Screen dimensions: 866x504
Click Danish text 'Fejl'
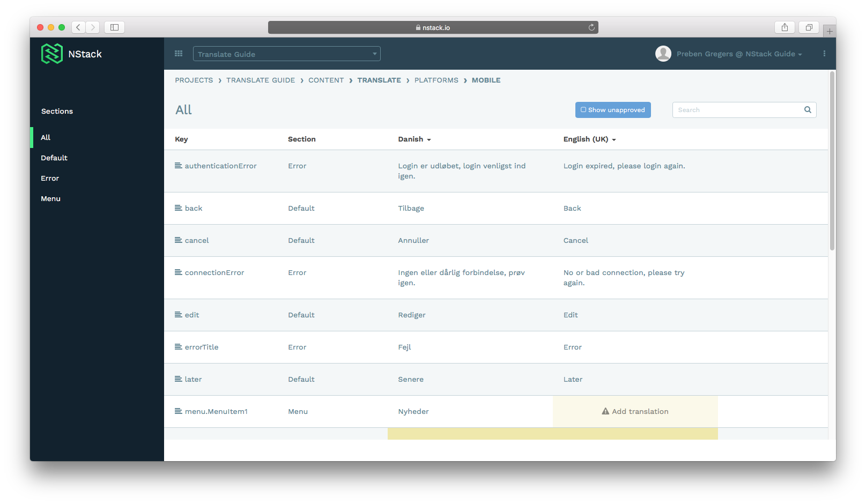404,347
